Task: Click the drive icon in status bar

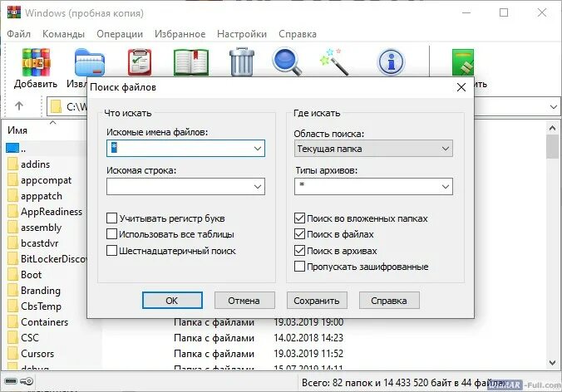Action: [x=11, y=381]
